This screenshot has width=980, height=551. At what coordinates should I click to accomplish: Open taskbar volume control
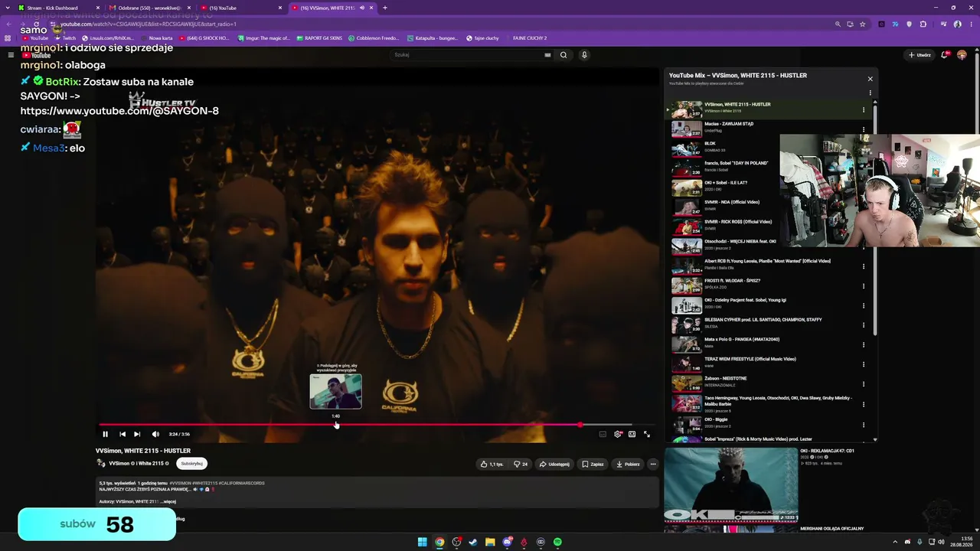pyautogui.click(x=942, y=543)
